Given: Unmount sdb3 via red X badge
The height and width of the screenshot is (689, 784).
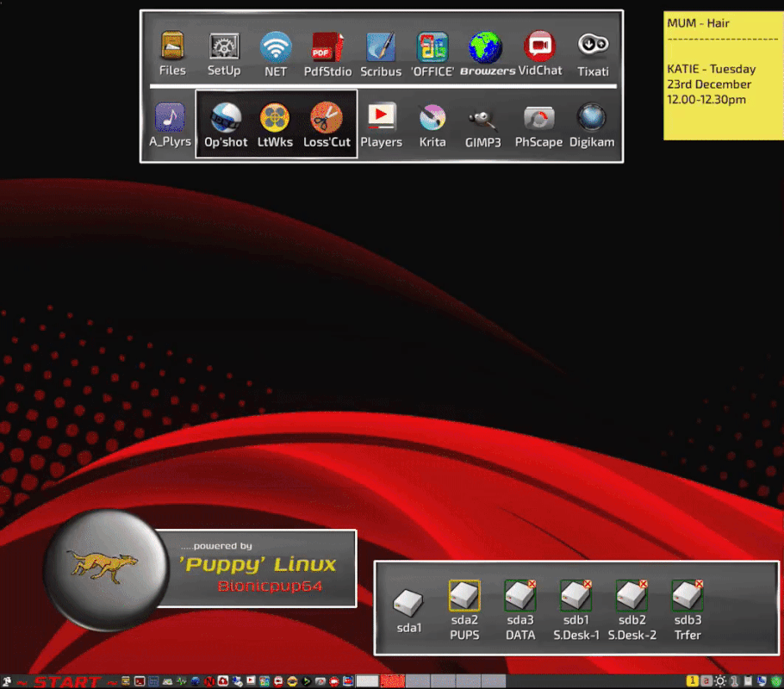Looking at the screenshot, I should click(x=700, y=584).
